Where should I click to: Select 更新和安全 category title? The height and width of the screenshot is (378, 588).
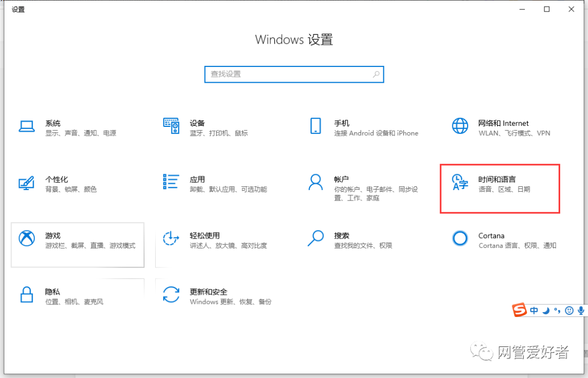tap(209, 292)
